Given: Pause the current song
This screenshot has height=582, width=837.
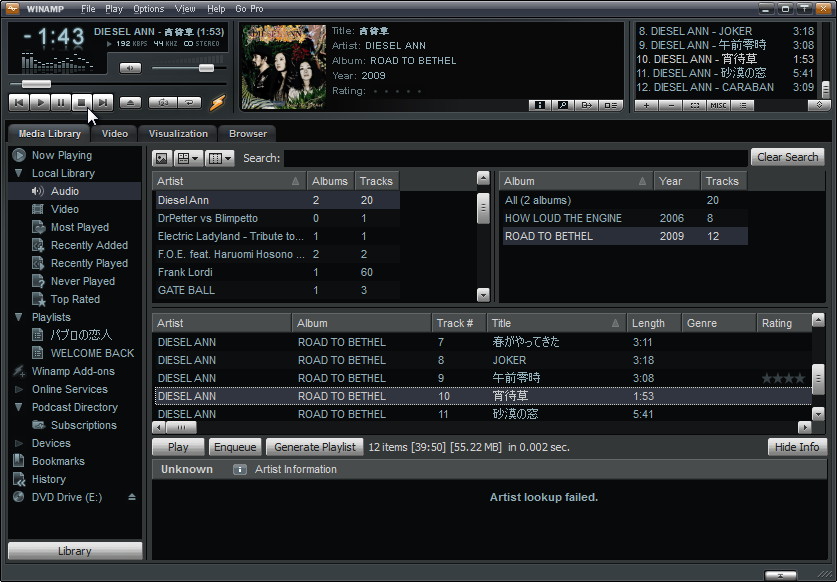Looking at the screenshot, I should coord(61,102).
